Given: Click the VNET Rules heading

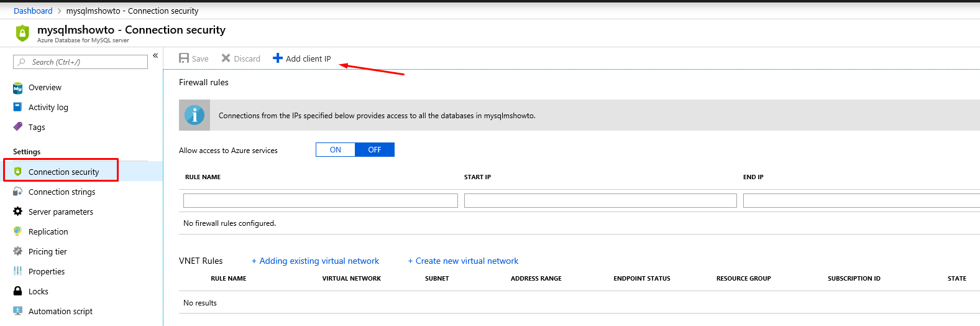Looking at the screenshot, I should point(201,261).
